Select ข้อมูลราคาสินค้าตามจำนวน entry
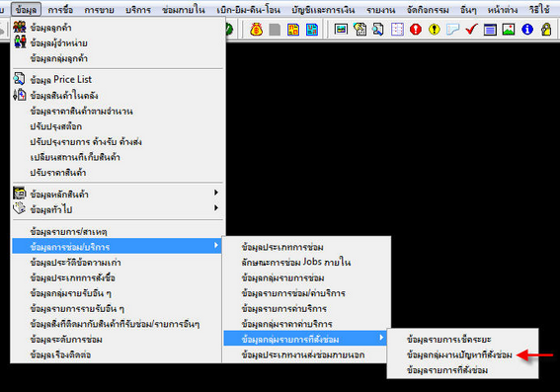The height and width of the screenshot is (392, 560). [118, 111]
